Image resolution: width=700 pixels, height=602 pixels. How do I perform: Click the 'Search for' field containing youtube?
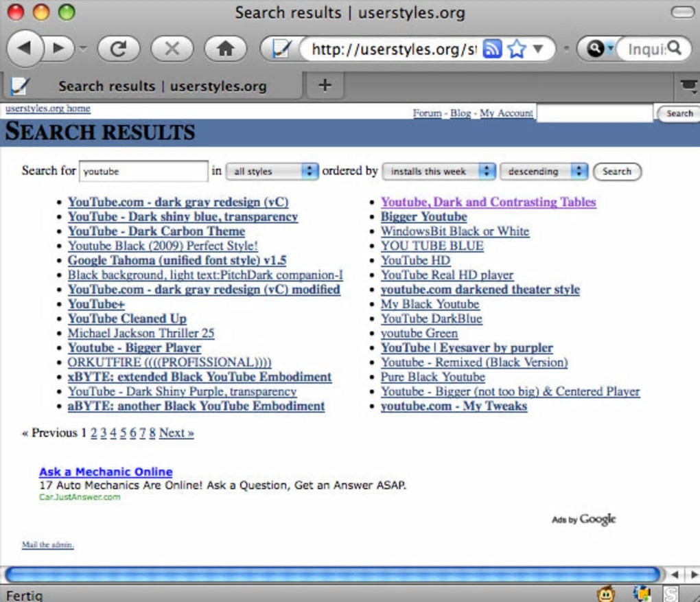click(x=143, y=171)
